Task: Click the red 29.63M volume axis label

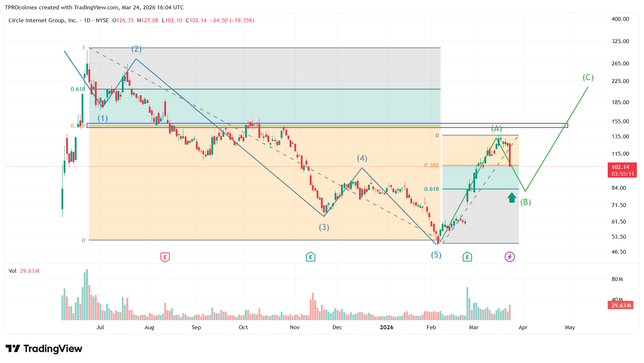Action: click(x=621, y=305)
